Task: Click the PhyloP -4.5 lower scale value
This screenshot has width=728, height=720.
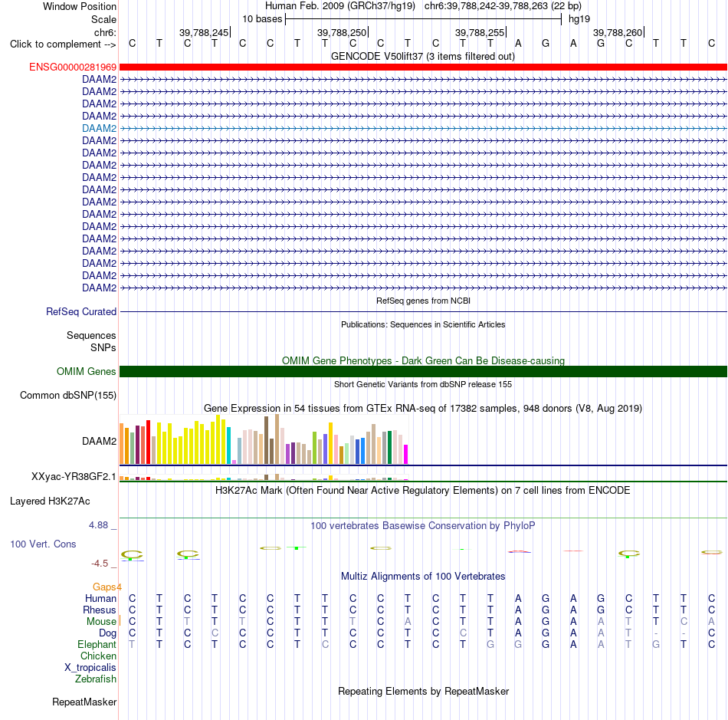Action: 100,564
